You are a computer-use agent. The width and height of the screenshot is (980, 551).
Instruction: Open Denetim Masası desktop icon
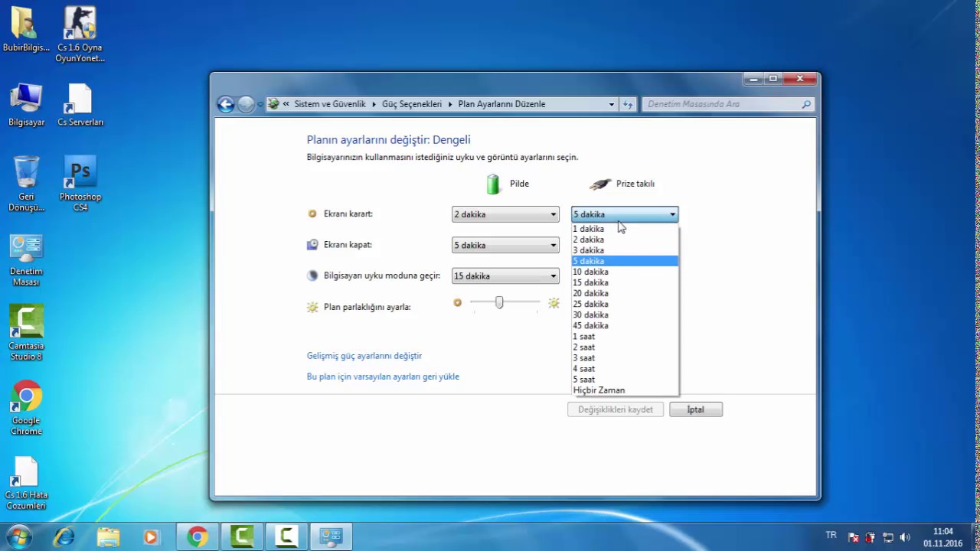[26, 260]
